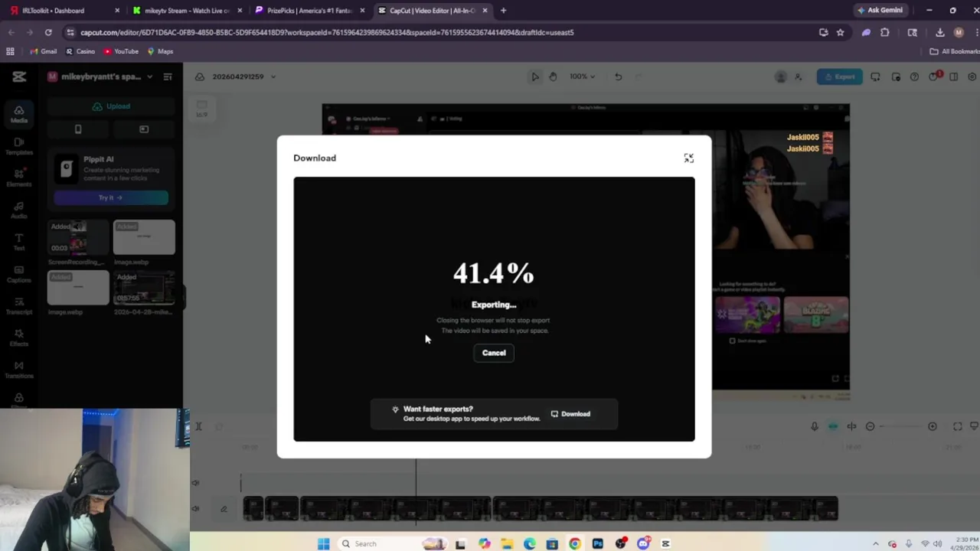The height and width of the screenshot is (551, 980).
Task: Click the CapCut logo icon
Action: tap(19, 77)
